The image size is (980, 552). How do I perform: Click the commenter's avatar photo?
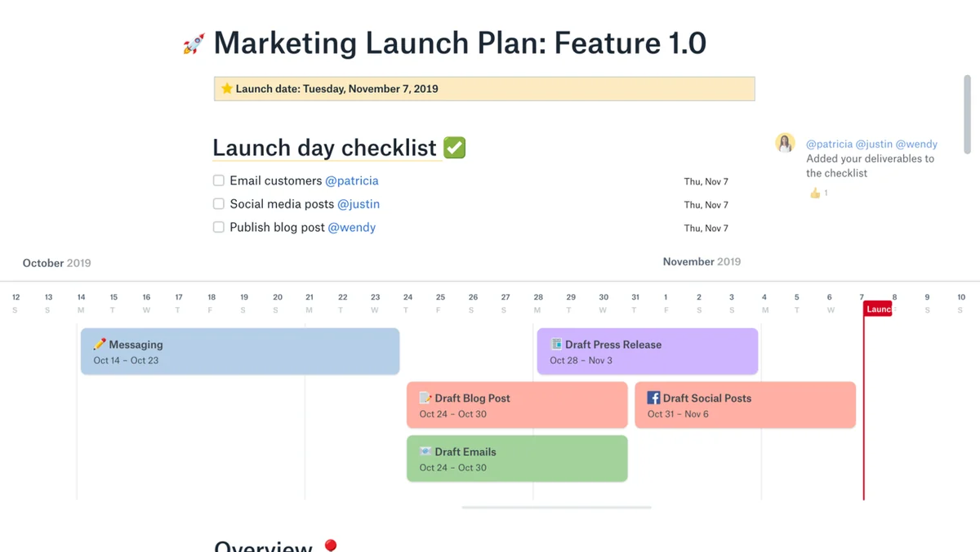point(785,144)
